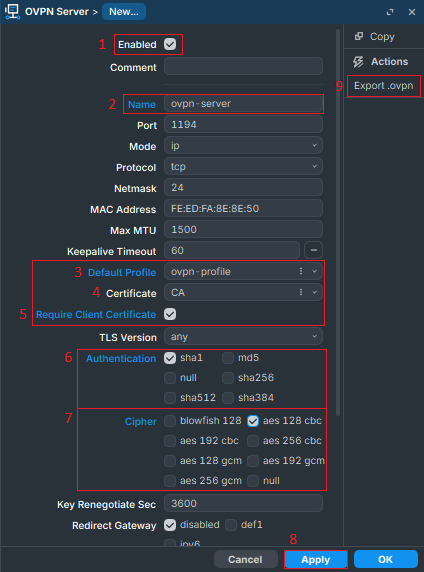
Task: Click the Certificate three-dot options icon
Action: pos(301,292)
